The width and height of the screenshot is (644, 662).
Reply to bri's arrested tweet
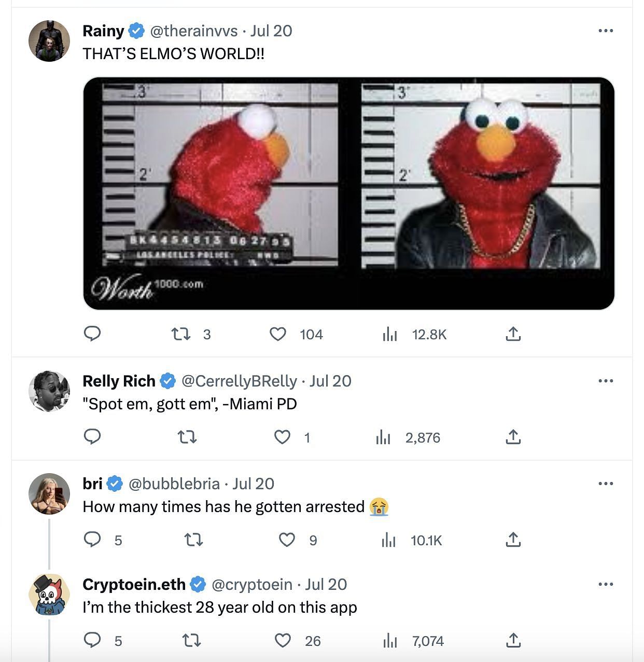92,540
